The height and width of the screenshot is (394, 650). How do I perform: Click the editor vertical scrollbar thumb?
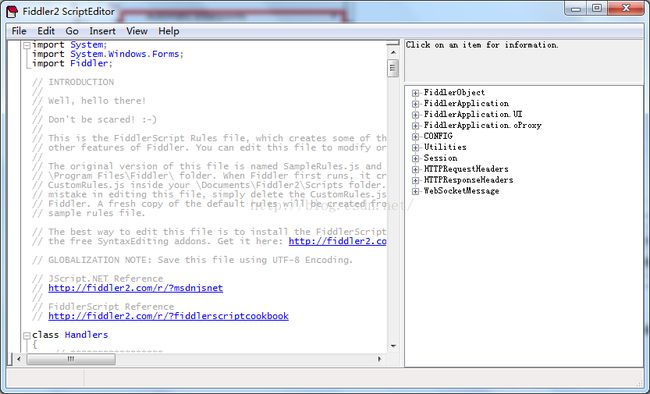coord(393,68)
